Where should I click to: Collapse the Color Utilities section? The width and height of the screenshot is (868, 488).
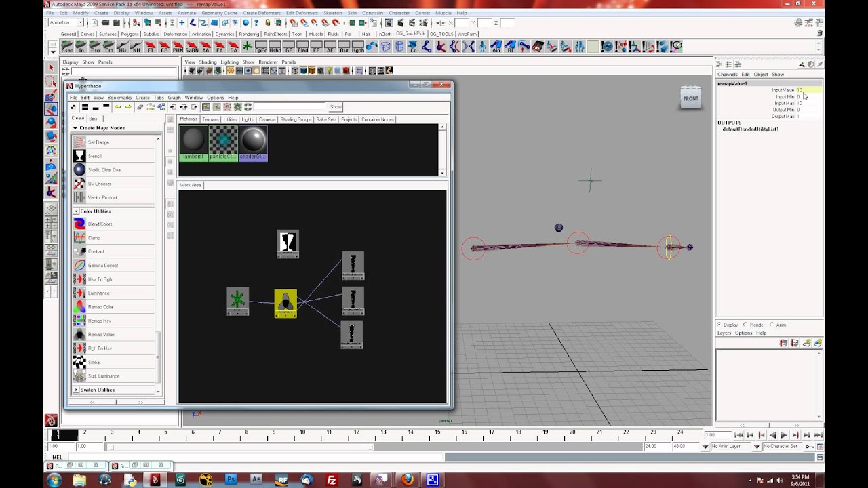[x=76, y=211]
